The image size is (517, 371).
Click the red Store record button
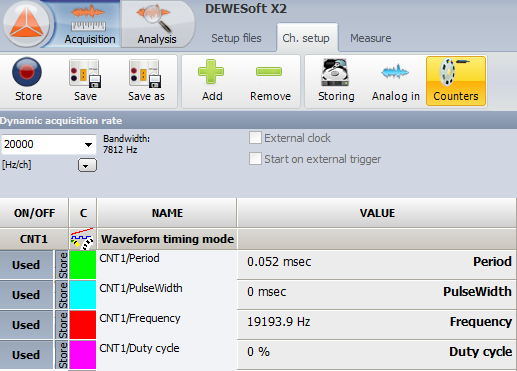pyautogui.click(x=28, y=81)
